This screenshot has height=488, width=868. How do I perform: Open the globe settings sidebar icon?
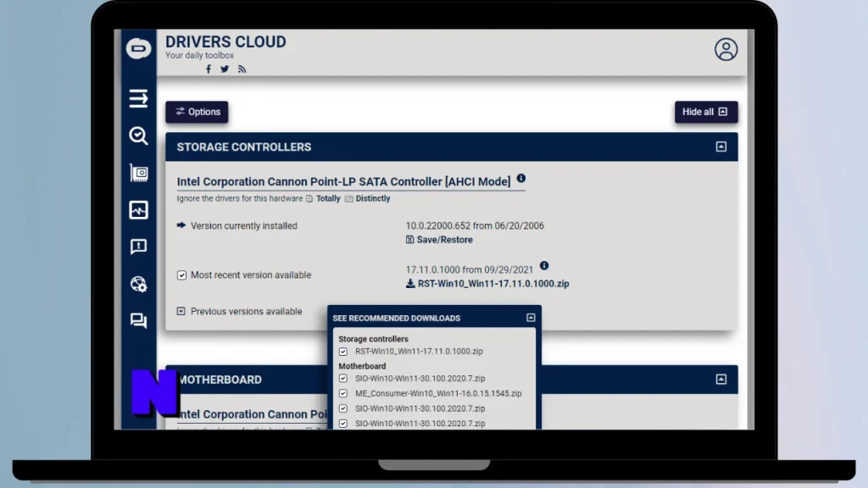coord(138,284)
